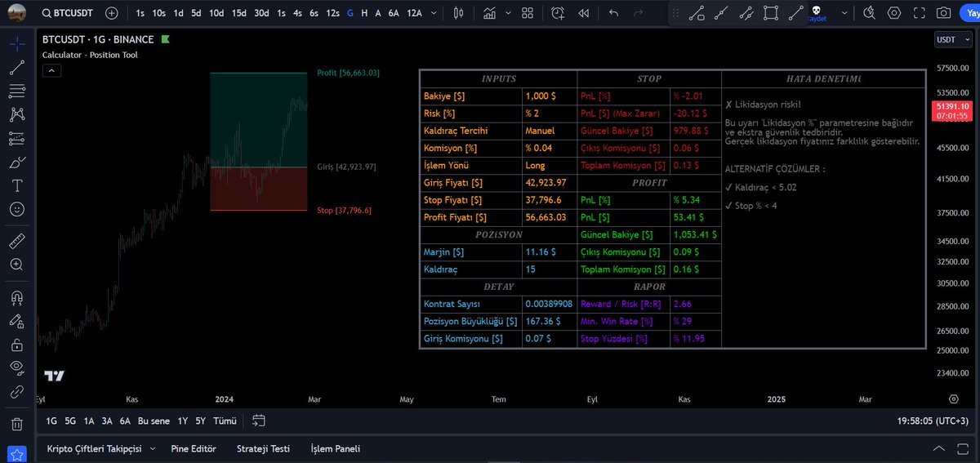Open the go-to date calendar icon
The image size is (980, 463).
pos(259,421)
